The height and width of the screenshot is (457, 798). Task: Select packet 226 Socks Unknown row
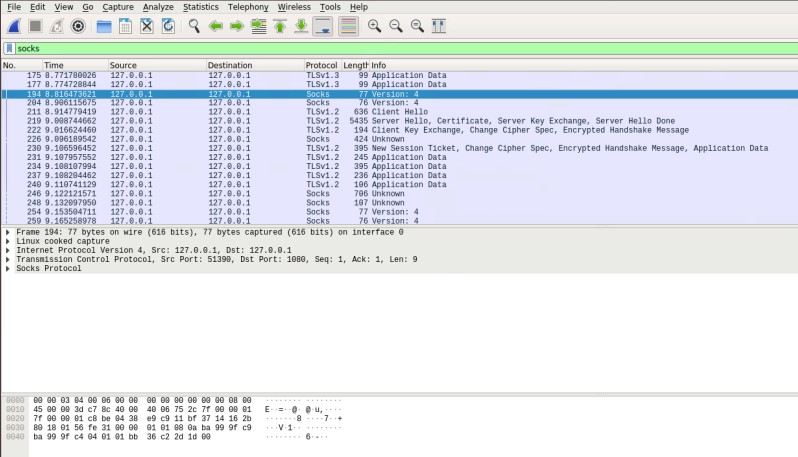click(x=399, y=139)
